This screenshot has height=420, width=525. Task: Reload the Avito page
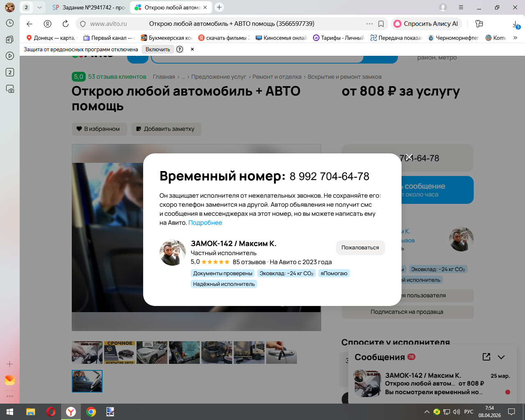(66, 24)
